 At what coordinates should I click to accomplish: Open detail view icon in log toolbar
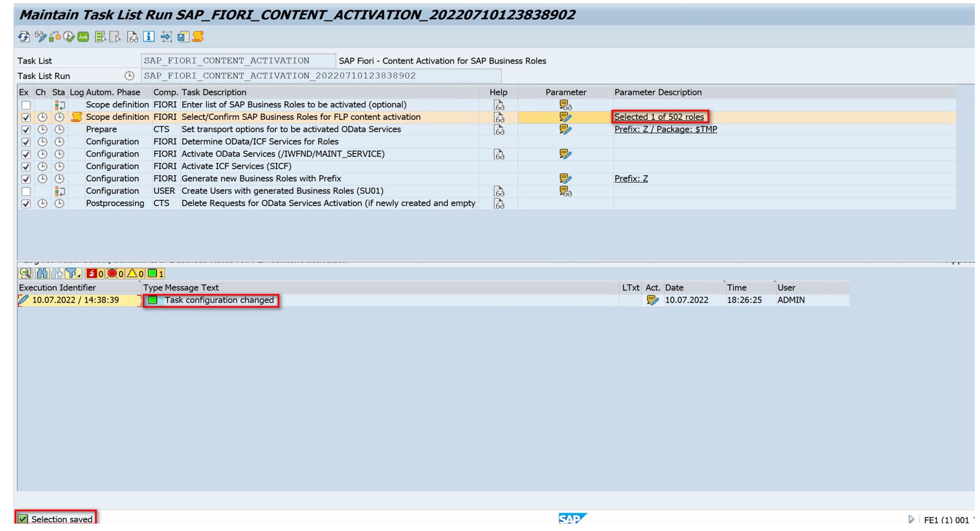tap(25, 273)
